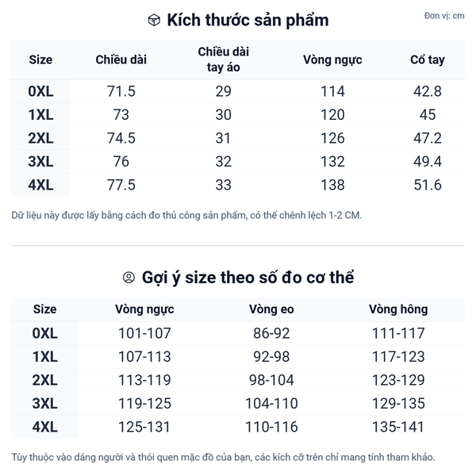Click the person icon beside Gợi ý size
Screen dimensions: 476x476
point(129,278)
